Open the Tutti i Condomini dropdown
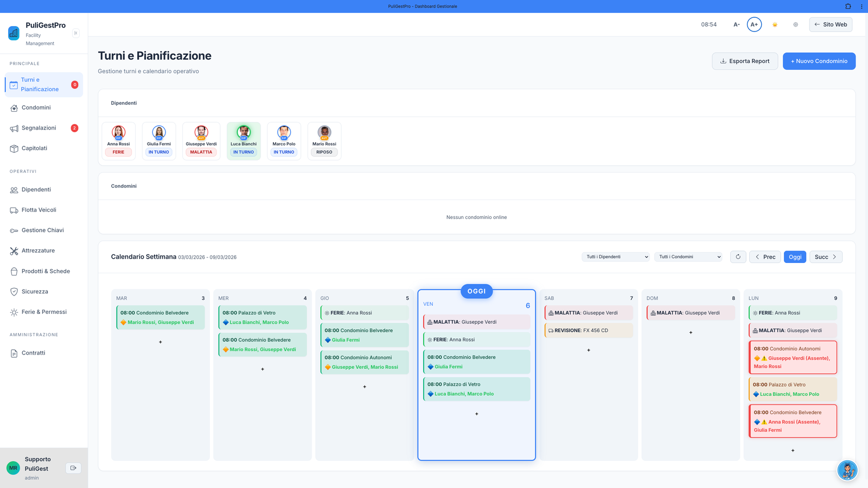This screenshot has width=868, height=488. coord(688,256)
